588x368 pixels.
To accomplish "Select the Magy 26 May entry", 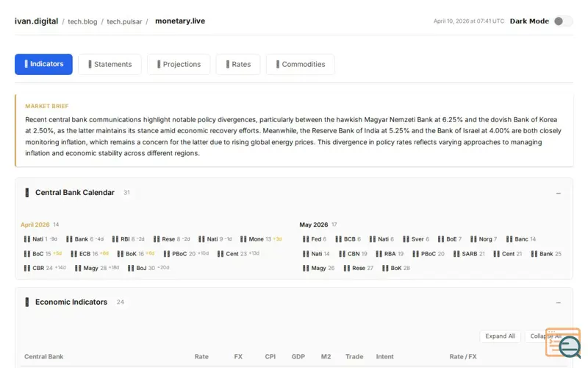I will pyautogui.click(x=319, y=268).
